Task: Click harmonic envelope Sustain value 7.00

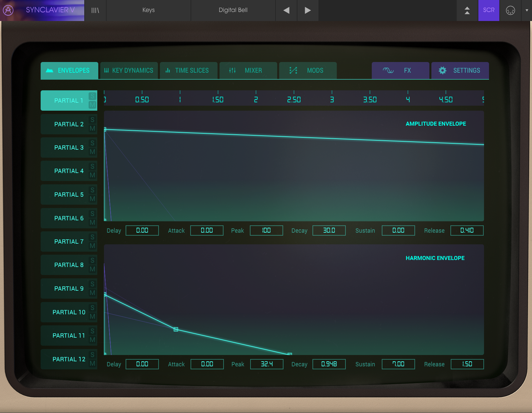Action: tap(398, 364)
